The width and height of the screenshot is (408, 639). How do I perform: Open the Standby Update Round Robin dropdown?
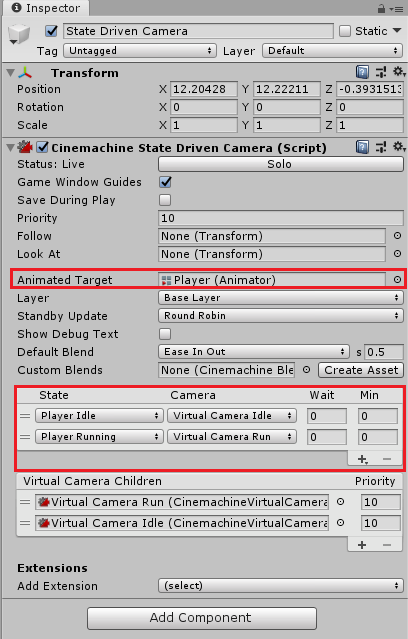[281, 315]
